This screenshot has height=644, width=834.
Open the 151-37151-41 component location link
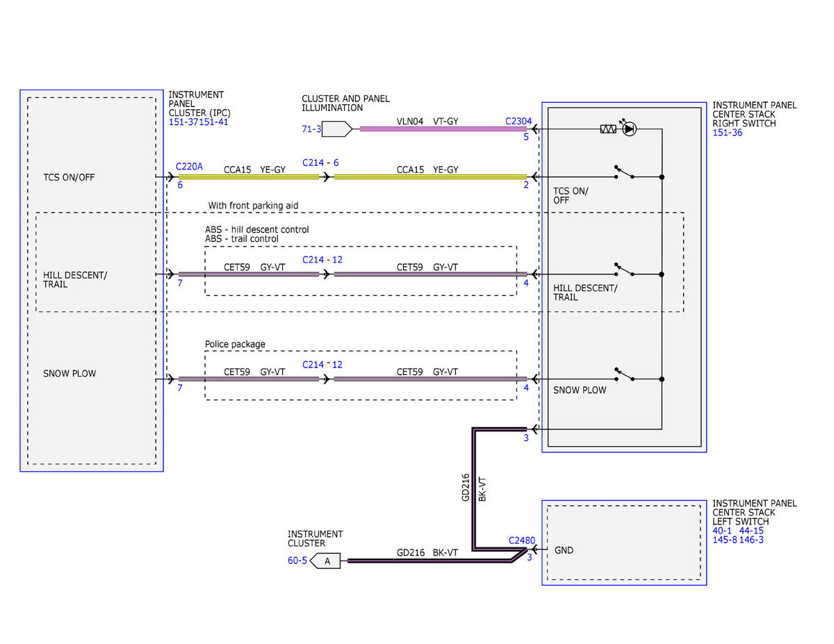199,122
